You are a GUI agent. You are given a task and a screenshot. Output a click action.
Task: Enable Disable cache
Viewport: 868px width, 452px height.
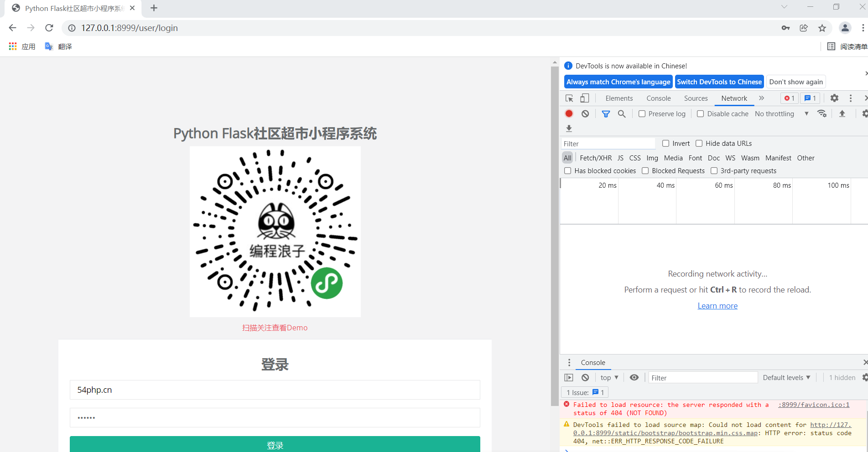[x=701, y=113]
